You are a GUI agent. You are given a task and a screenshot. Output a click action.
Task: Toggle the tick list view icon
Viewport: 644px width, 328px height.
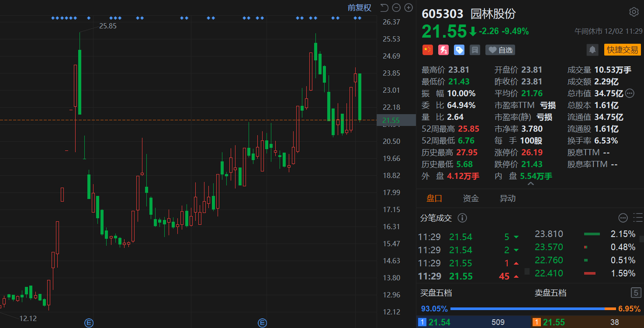tap(638, 217)
